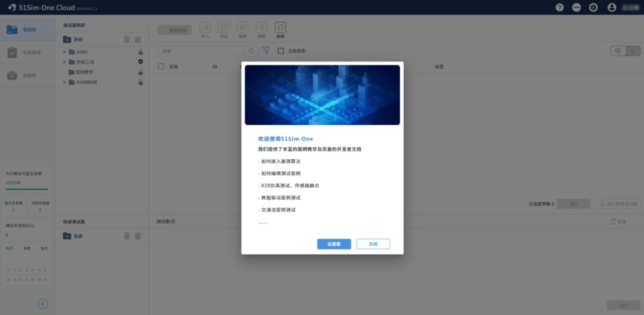Image resolution: width=644 pixels, height=315 pixels.
Task: Select the 每周 mileage tab
Action: pyautogui.click(x=27, y=248)
